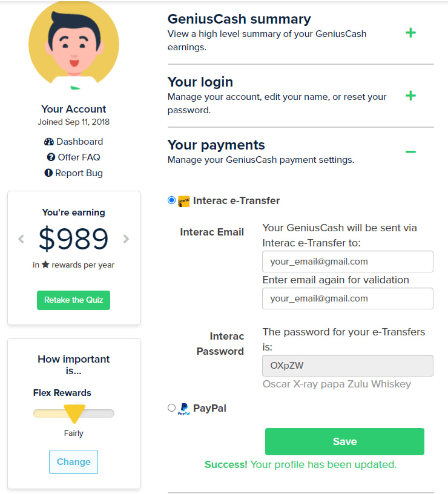Screen dimensions: 448x494
Task: Click the Interac e-Transfer logo icon
Action: coord(184,201)
